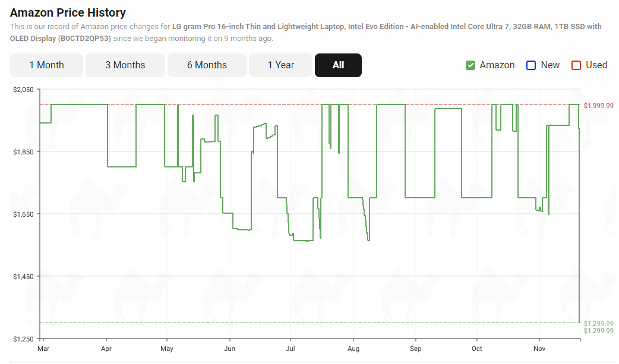Click the $1,250 y-axis label
The width and height of the screenshot is (619, 364).
[x=24, y=339]
